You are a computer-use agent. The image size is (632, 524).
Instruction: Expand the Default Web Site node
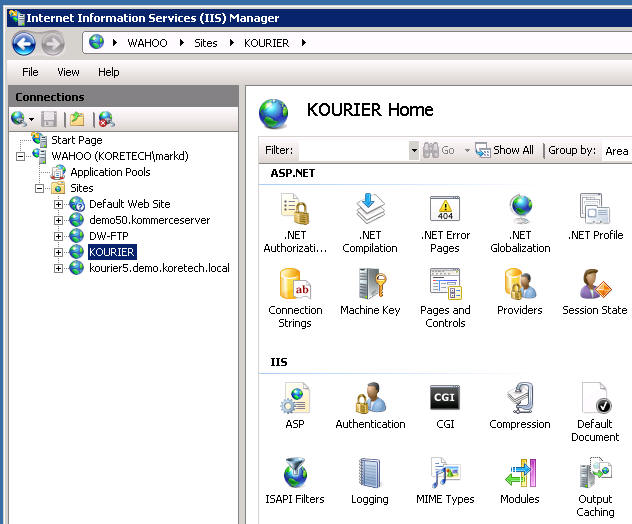[x=58, y=204]
